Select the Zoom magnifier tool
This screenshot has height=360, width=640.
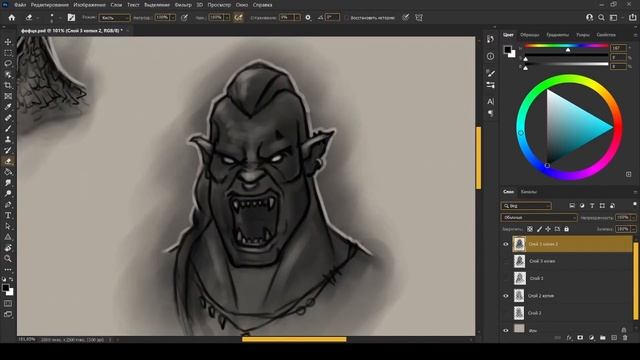click(8, 259)
